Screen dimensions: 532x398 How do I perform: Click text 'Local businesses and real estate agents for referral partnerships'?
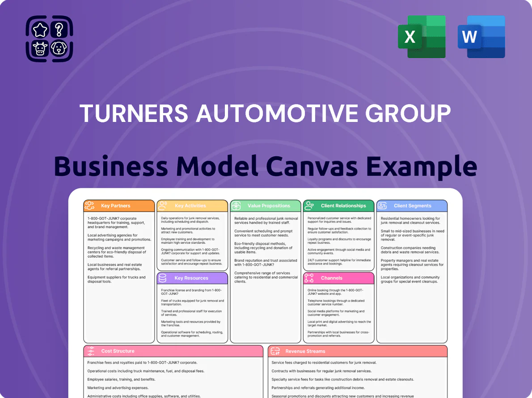[115, 267]
